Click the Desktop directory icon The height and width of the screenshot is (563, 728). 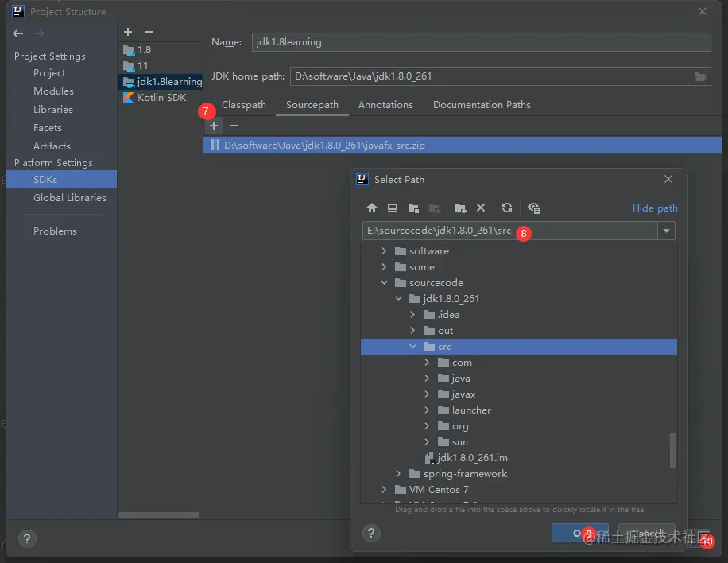(393, 208)
